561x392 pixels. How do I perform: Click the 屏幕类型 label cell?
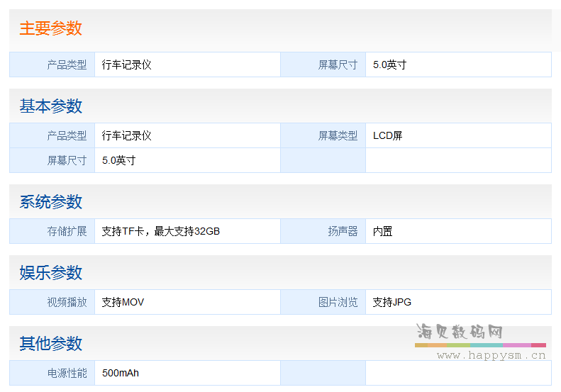coord(338,135)
